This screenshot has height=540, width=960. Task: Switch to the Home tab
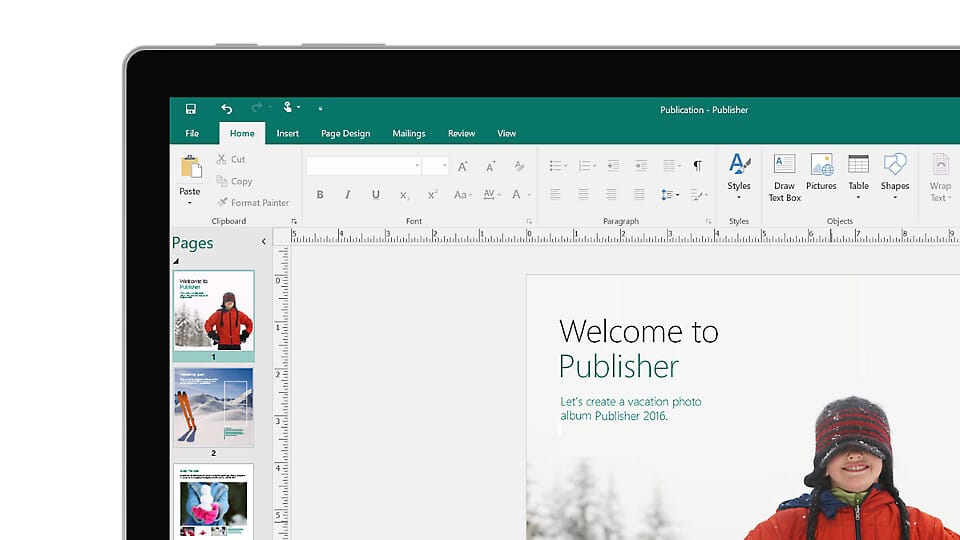[242, 133]
